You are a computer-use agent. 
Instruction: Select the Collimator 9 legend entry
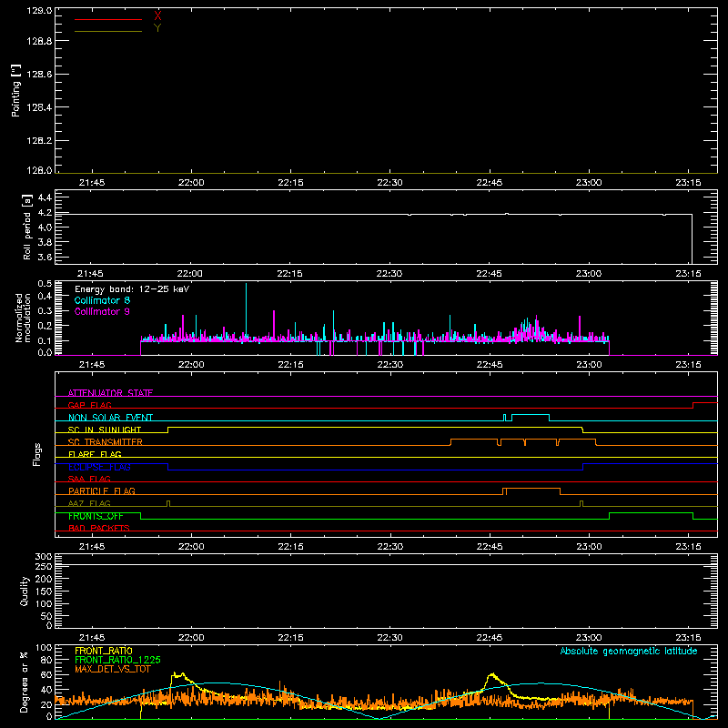(x=102, y=311)
